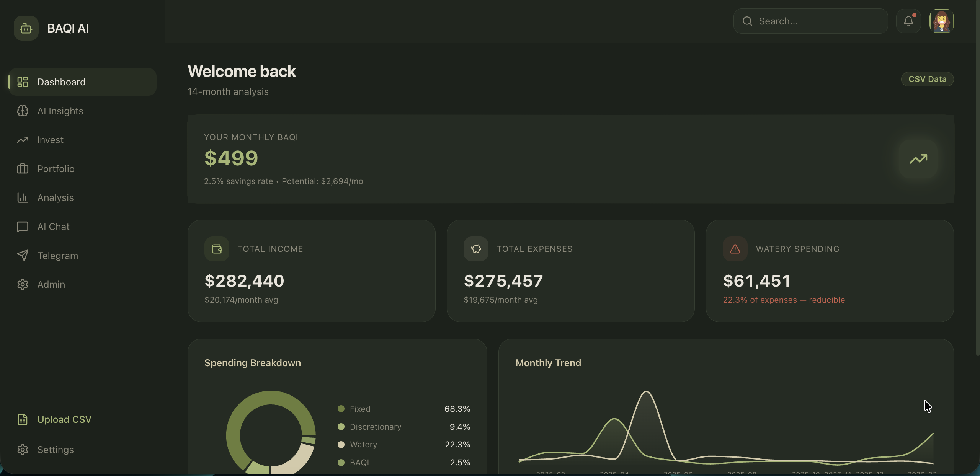The width and height of the screenshot is (980, 476).
Task: Click the "14-month analysis" subtitle
Action: click(x=228, y=92)
